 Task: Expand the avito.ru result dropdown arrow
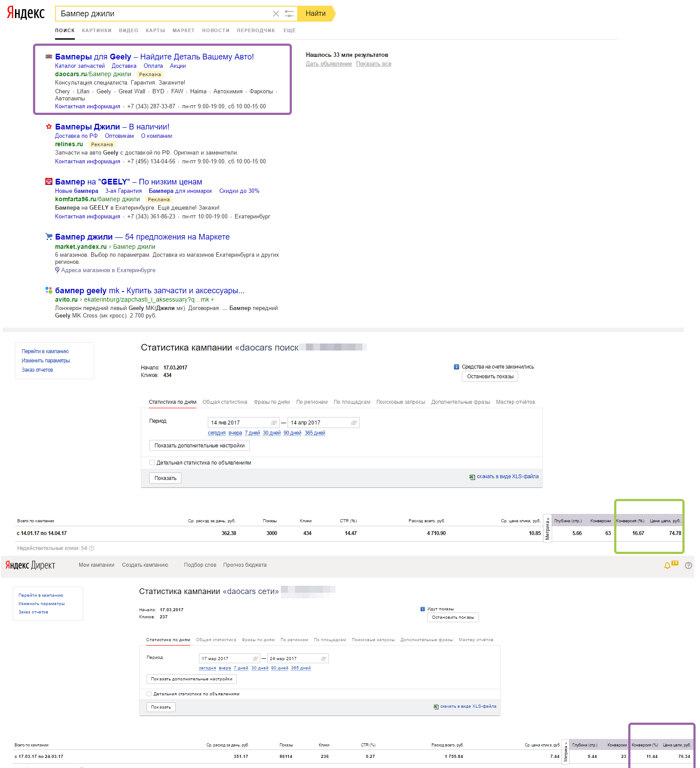pyautogui.click(x=213, y=300)
